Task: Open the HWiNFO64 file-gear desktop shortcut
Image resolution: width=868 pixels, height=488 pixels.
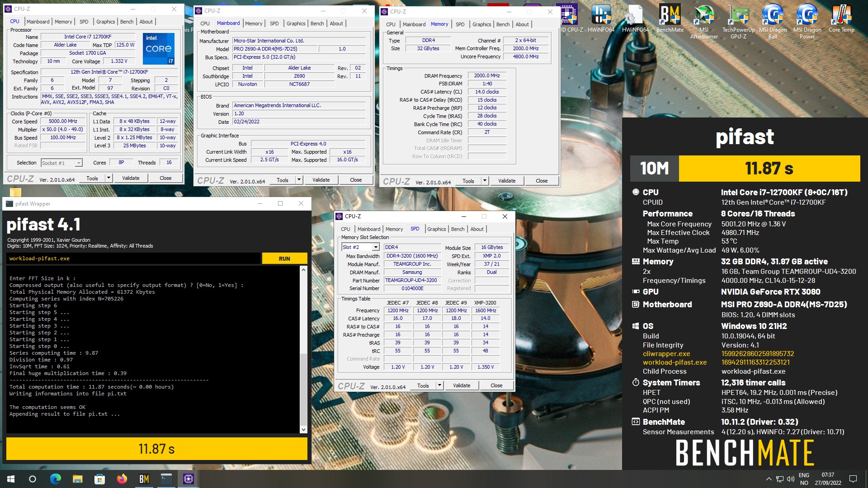Action: 635,18
